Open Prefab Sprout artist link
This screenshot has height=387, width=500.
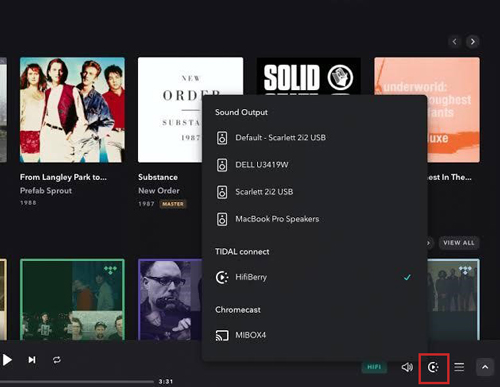(x=46, y=191)
